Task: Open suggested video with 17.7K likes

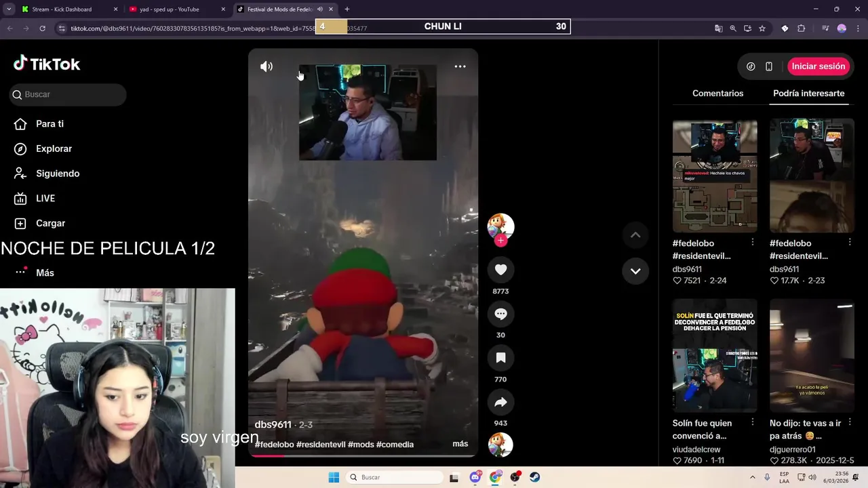Action: pos(812,176)
